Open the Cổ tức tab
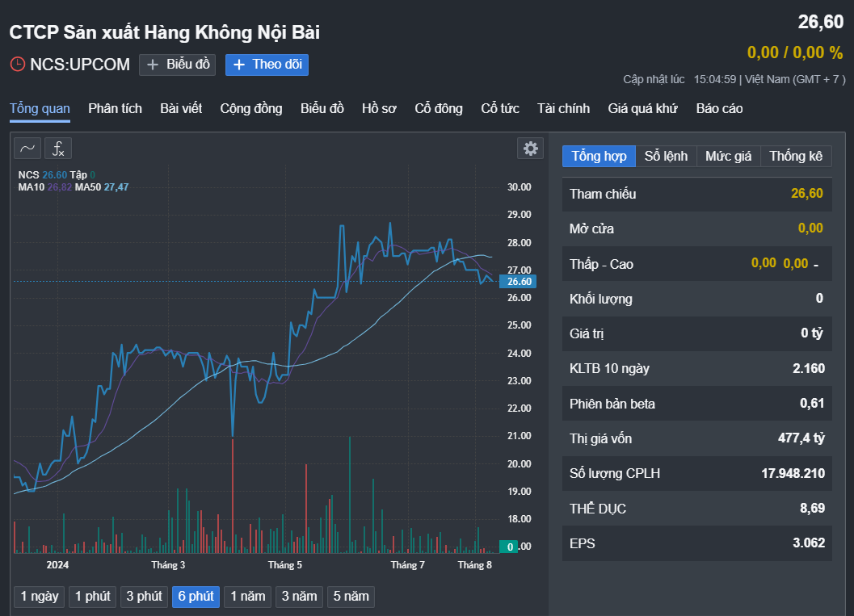 coord(500,108)
